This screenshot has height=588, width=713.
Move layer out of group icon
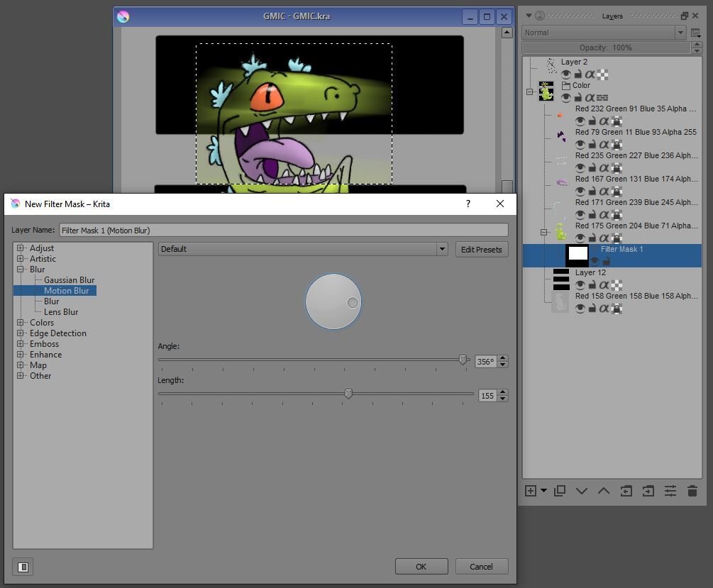point(626,491)
